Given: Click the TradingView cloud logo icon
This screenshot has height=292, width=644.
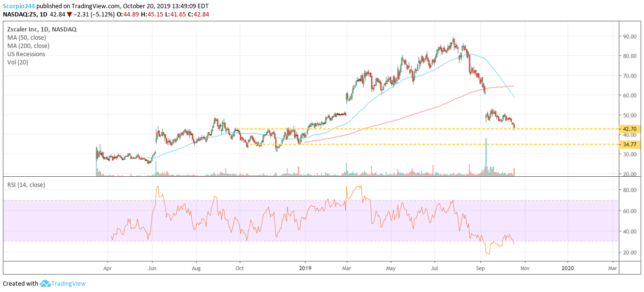Looking at the screenshot, I should pos(46,283).
